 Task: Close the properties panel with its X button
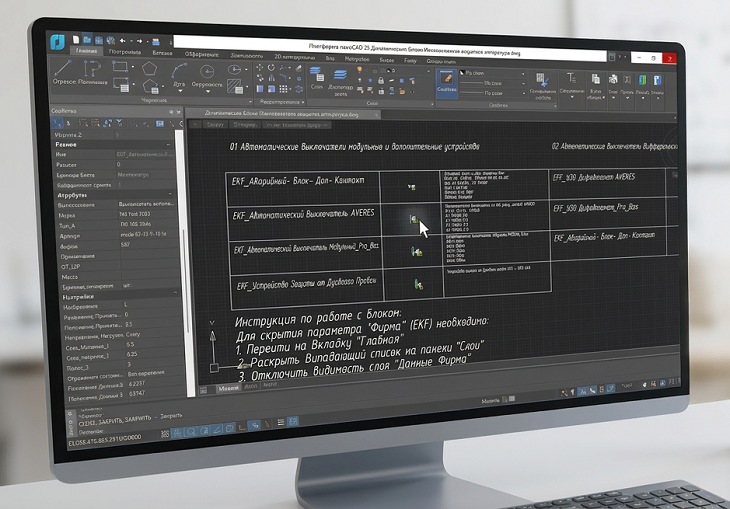pyautogui.click(x=178, y=112)
